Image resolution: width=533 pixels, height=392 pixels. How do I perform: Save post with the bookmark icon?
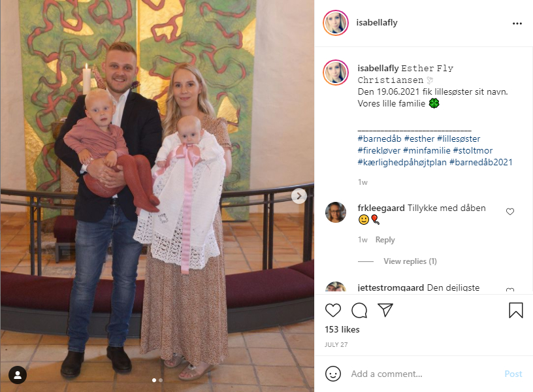[x=515, y=310]
